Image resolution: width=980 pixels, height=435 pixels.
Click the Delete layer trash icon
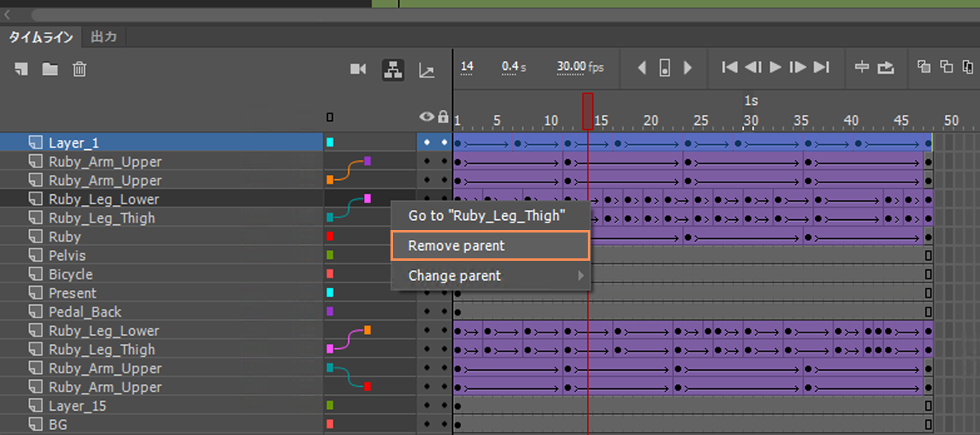click(79, 69)
